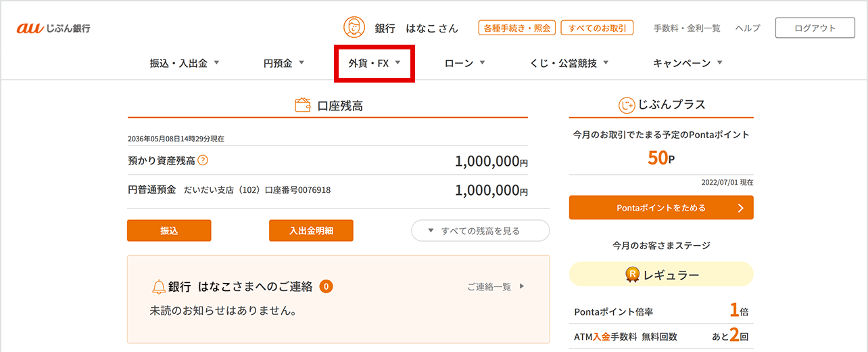Viewport: 868px width, 352px height.
Task: Click the orange 振込 button
Action: point(169,231)
